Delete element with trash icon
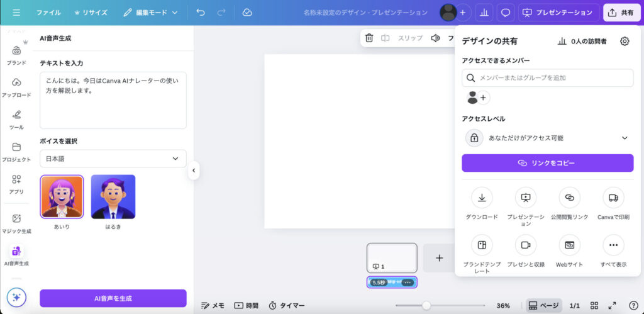The height and width of the screenshot is (314, 644). tap(369, 38)
